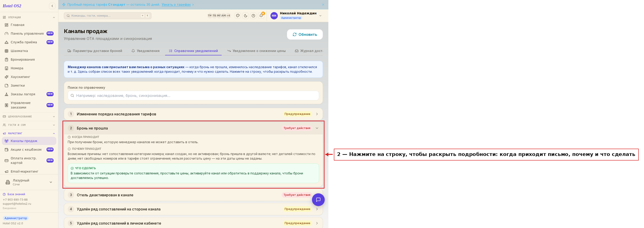Open Служба приёма in the sidebar
This screenshot has height=228, width=644.
click(29, 42)
